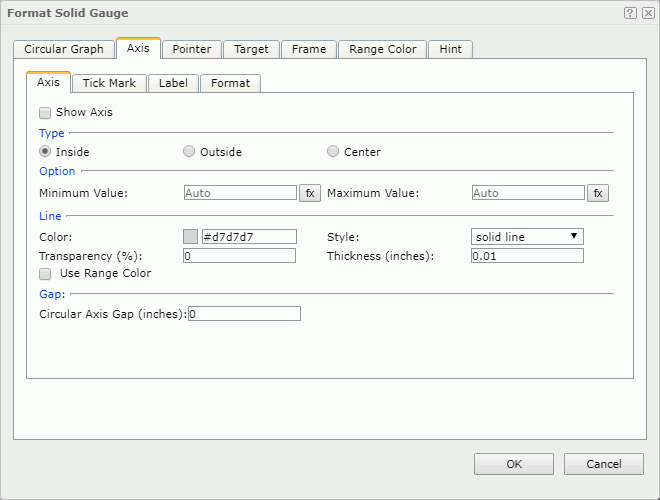Open formula editor for Maximum Value
This screenshot has height=500, width=660.
point(598,193)
